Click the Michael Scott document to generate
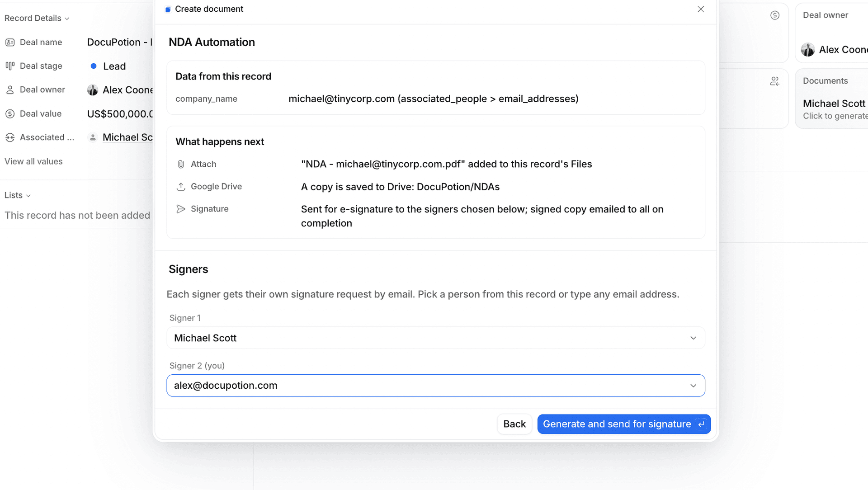This screenshot has width=868, height=490. coord(835,109)
